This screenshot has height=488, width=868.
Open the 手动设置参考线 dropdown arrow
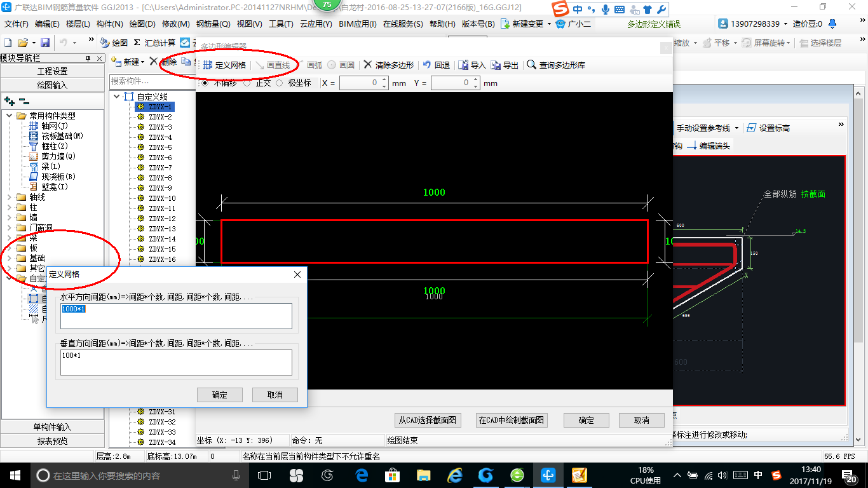pyautogui.click(x=737, y=128)
